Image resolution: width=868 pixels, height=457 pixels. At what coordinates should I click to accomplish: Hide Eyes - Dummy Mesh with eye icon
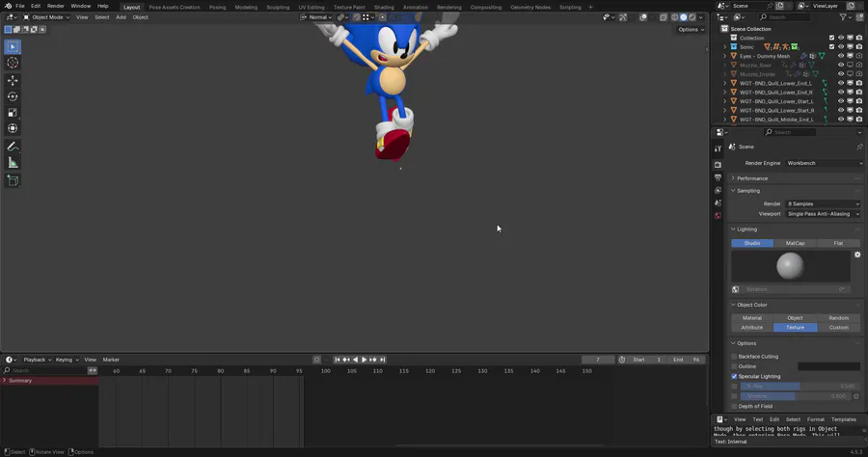coord(841,56)
